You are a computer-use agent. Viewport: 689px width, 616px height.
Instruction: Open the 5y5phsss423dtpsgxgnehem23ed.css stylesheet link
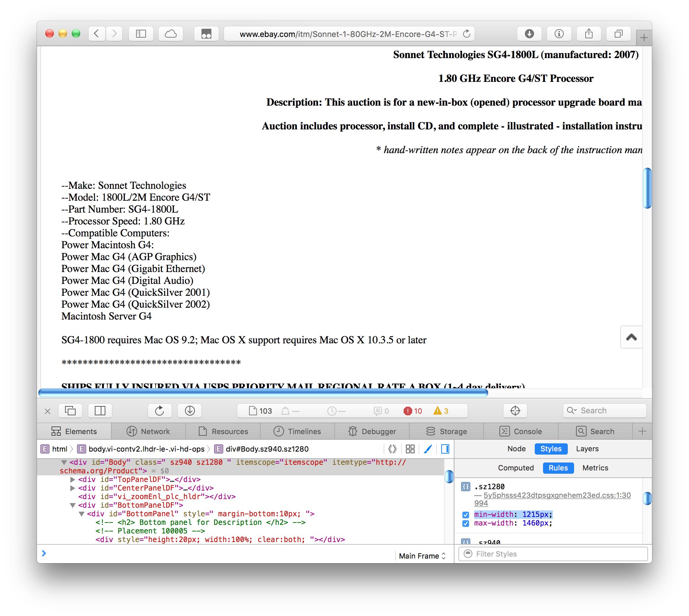click(x=557, y=495)
